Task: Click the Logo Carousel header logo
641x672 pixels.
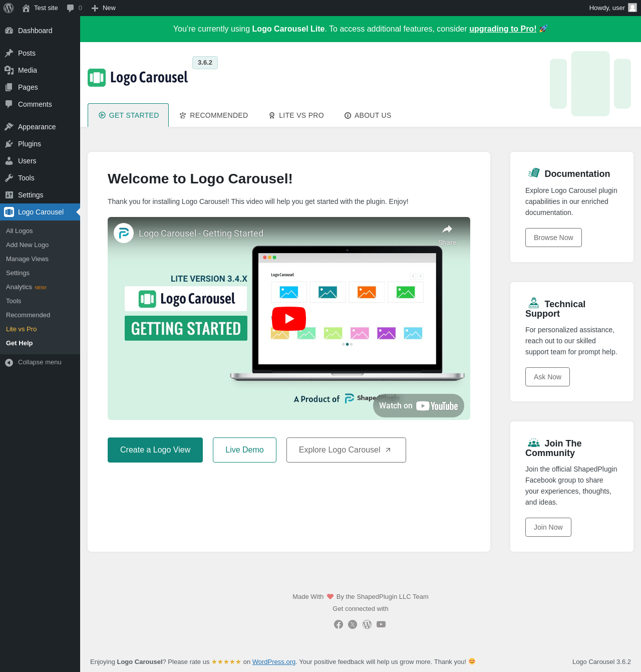Action: point(138,78)
